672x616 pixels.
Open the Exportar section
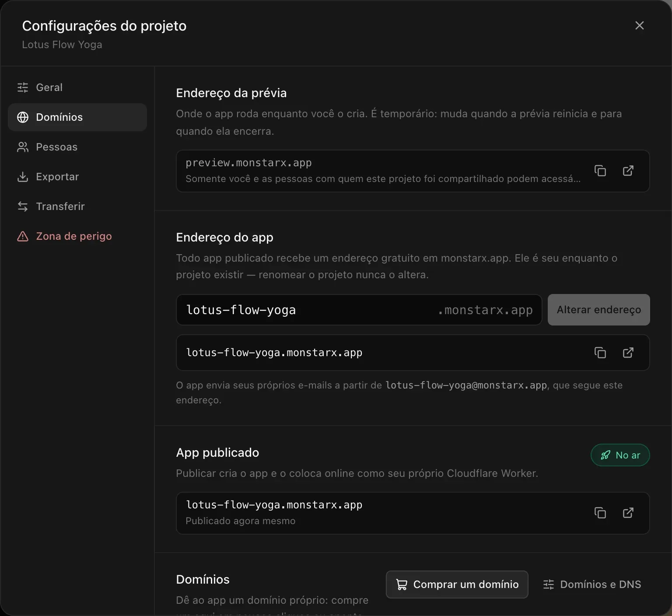(x=77, y=177)
